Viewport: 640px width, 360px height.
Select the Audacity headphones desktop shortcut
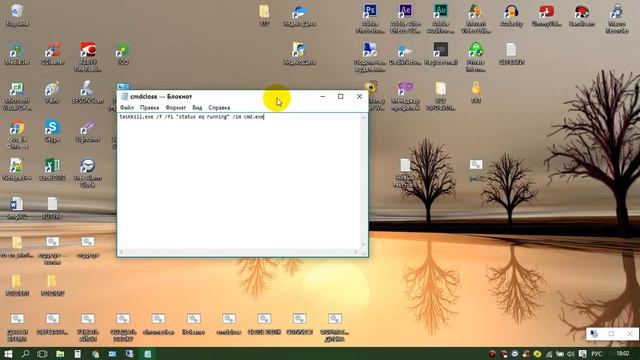click(x=511, y=16)
